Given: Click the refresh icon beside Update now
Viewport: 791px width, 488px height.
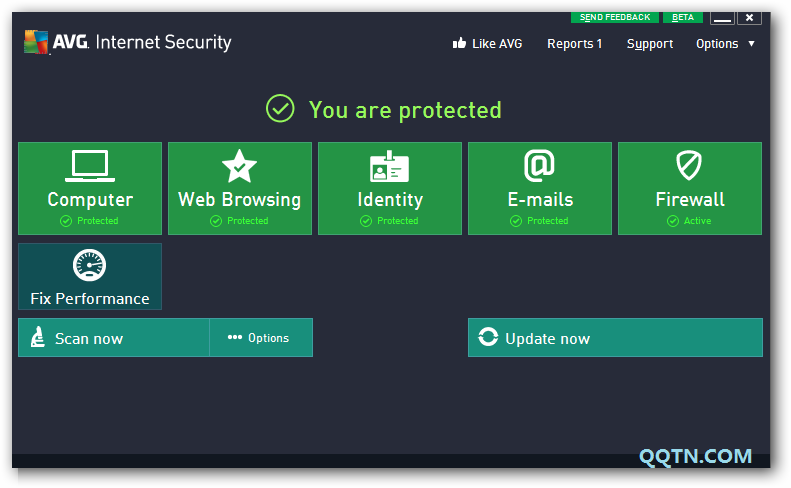Looking at the screenshot, I should (x=488, y=338).
